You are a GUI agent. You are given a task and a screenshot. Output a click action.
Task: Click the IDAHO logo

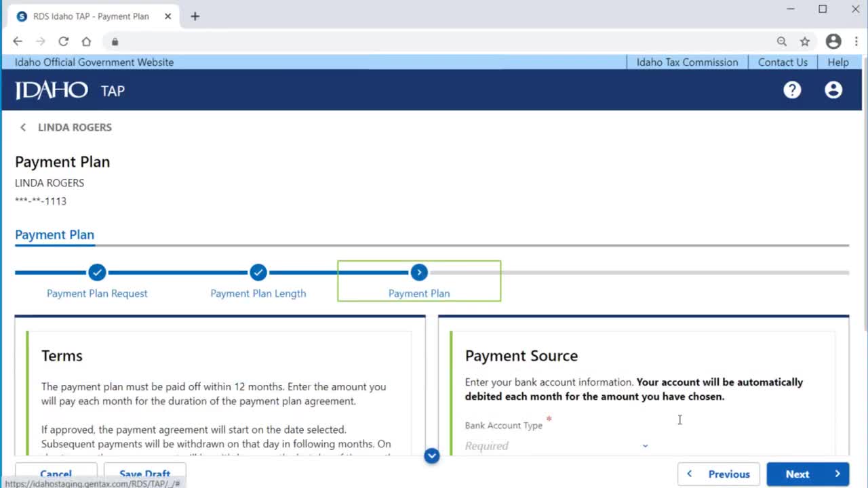[x=52, y=90]
